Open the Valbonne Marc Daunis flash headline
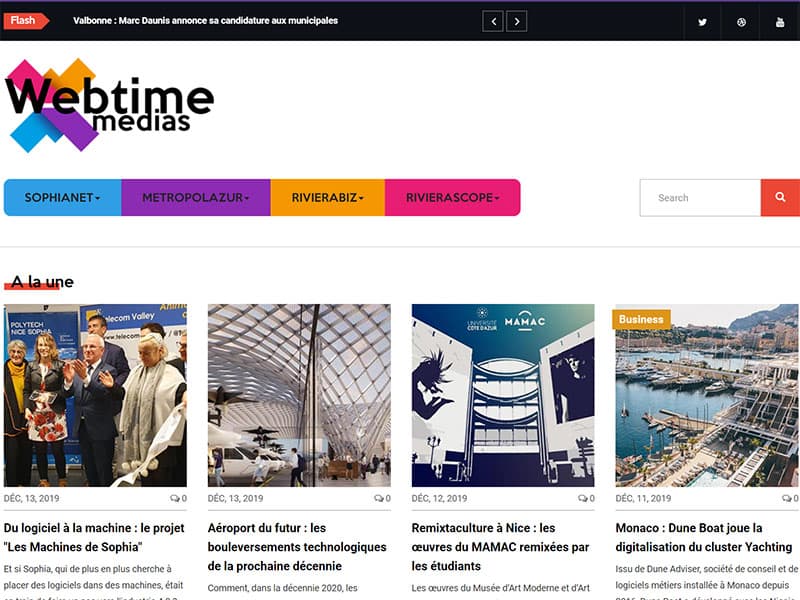The image size is (800, 600). (205, 21)
